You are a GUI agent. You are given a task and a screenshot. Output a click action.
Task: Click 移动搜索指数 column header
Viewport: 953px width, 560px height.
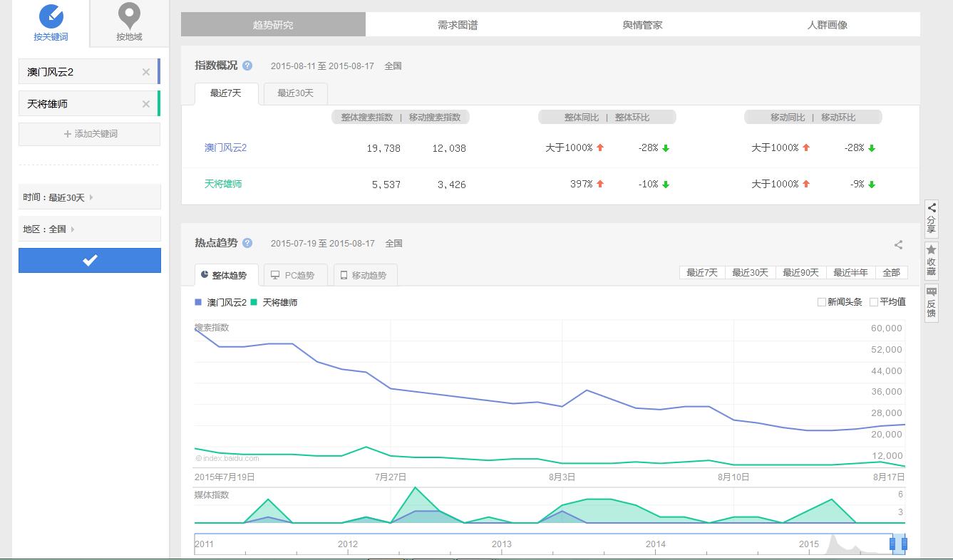coord(435,118)
